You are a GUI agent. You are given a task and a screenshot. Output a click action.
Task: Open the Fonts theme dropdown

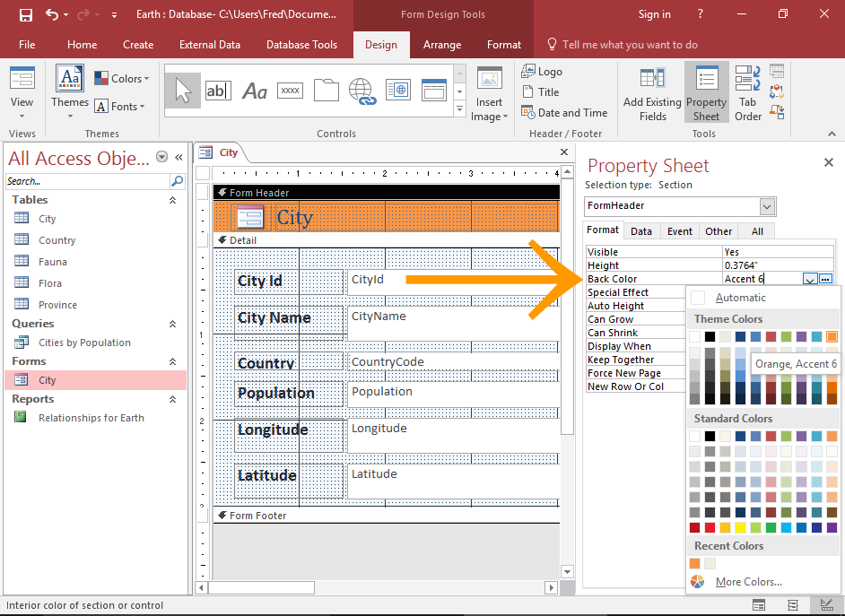[123, 106]
